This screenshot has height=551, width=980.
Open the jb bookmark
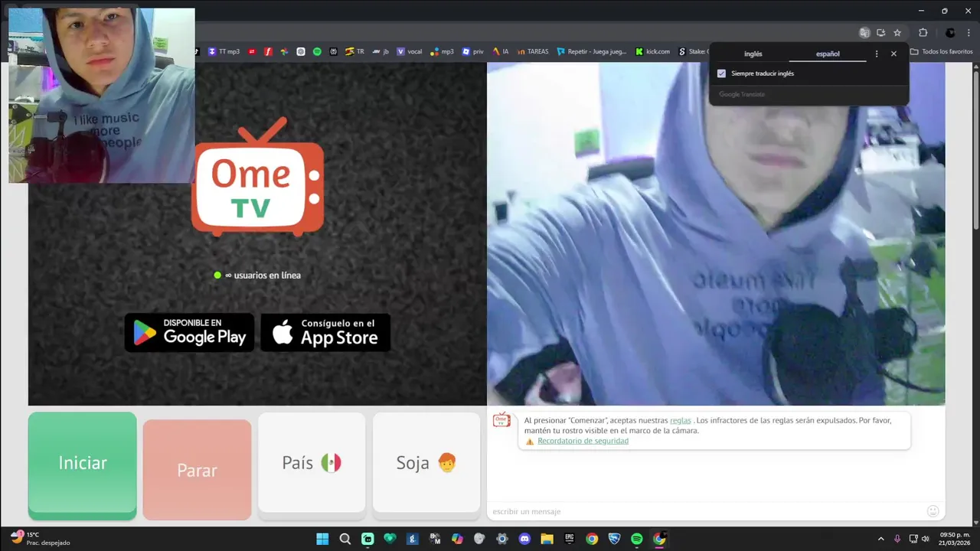381,52
